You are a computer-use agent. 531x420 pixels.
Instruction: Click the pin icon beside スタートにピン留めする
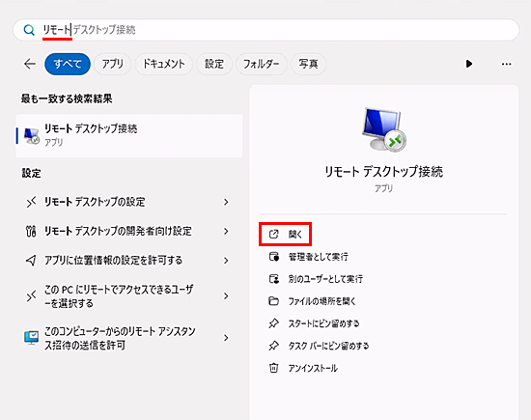273,323
